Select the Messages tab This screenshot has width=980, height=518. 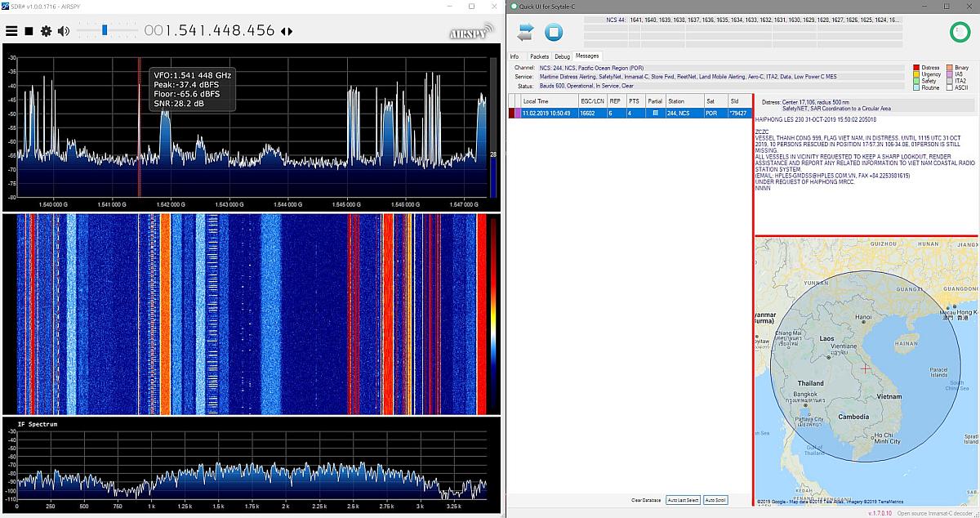coord(586,56)
